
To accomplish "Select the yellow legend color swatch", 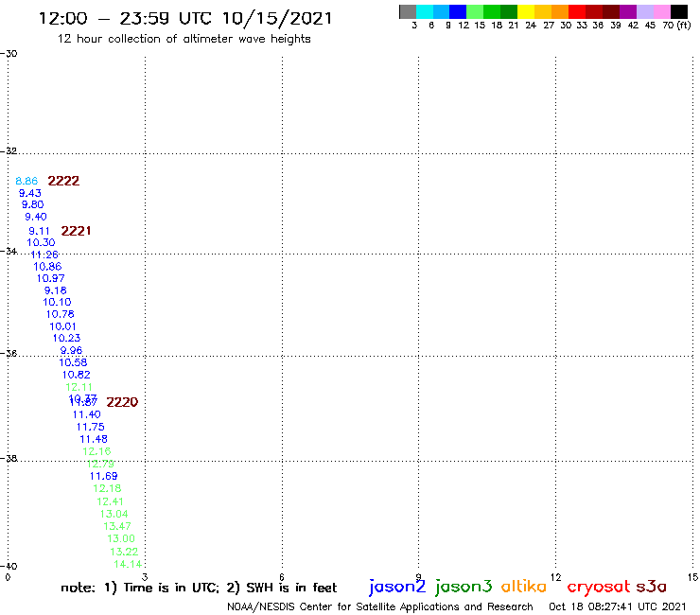I will click(526, 11).
